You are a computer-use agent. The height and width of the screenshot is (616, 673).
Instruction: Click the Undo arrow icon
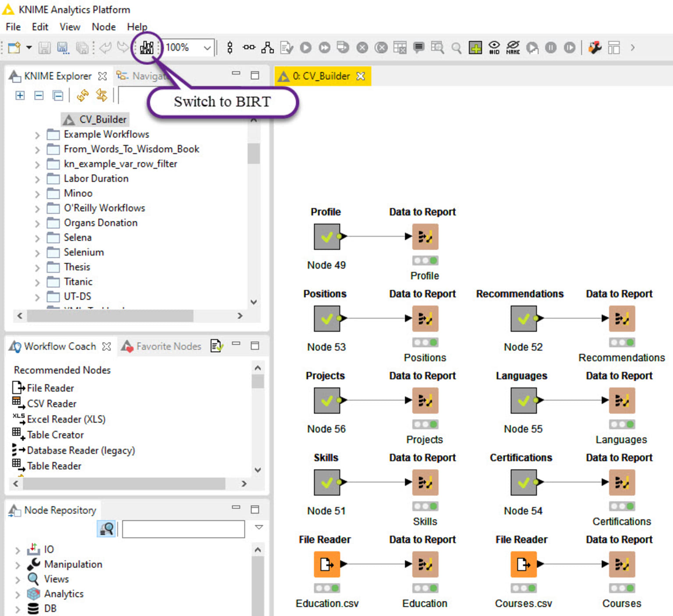(105, 47)
